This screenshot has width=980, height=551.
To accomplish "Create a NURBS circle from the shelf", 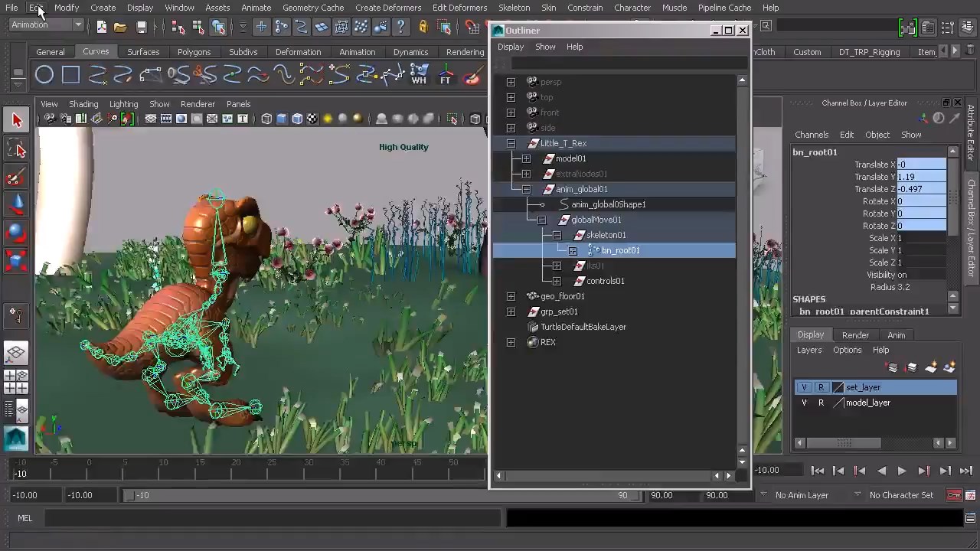I will tap(44, 75).
